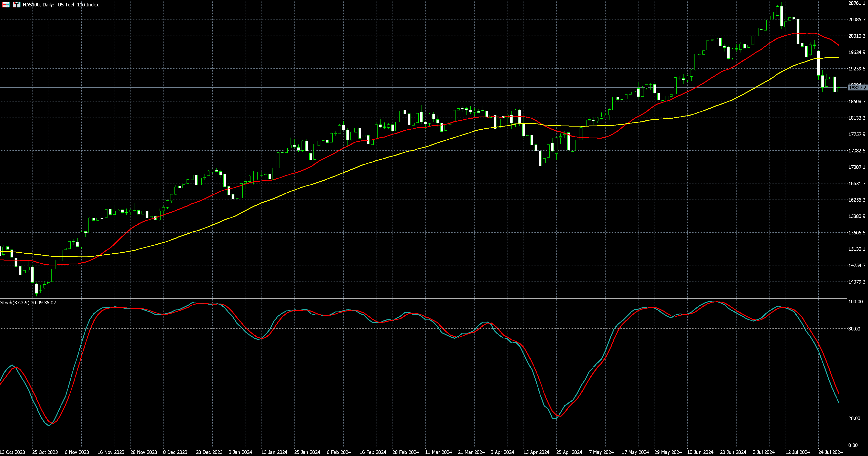This screenshot has width=868, height=456.
Task: Click the 13 Oct 2023 date label
Action: coord(13,452)
